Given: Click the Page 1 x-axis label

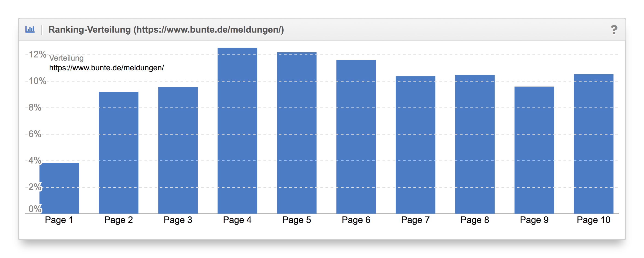Looking at the screenshot, I should pyautogui.click(x=59, y=220).
